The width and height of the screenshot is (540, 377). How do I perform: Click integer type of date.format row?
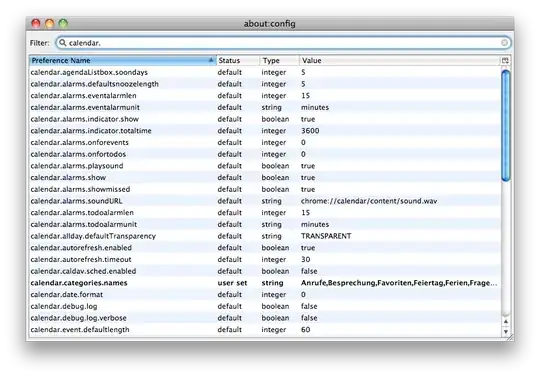(274, 295)
